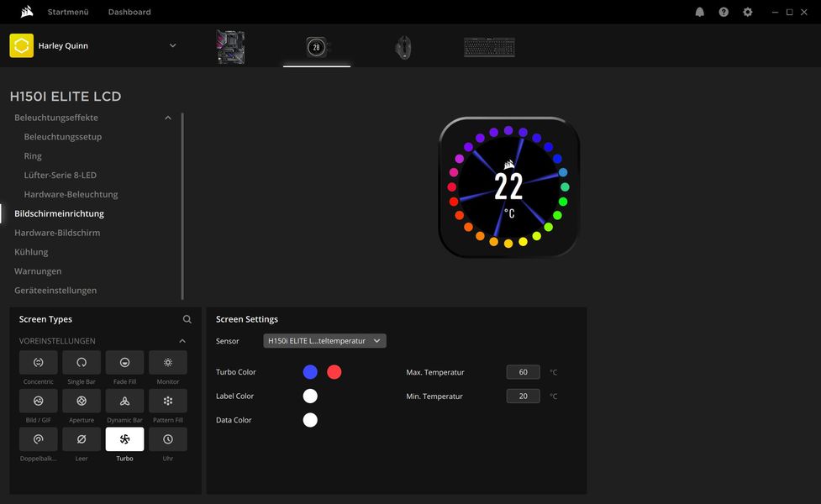
Task: Click the red Turbo Color swatch
Action: [x=334, y=372]
